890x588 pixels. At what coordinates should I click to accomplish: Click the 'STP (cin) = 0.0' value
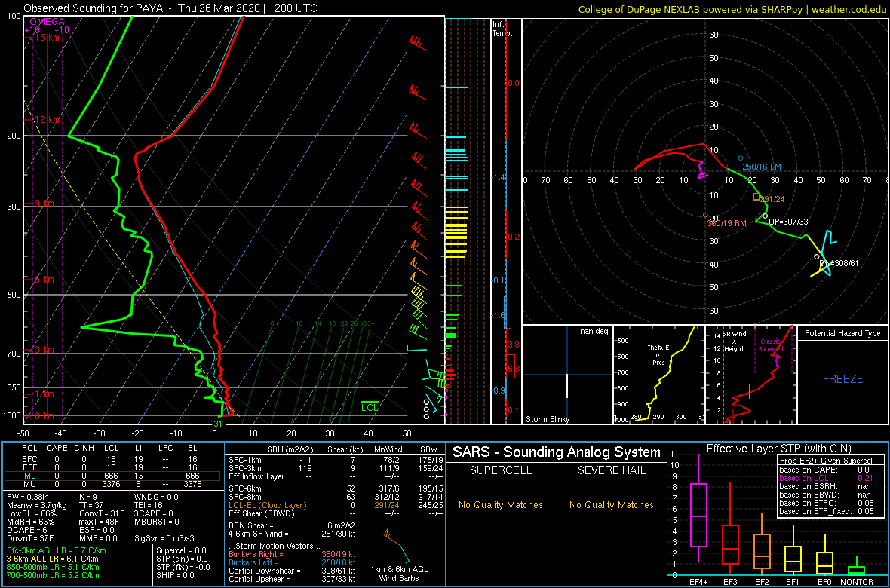(x=183, y=559)
